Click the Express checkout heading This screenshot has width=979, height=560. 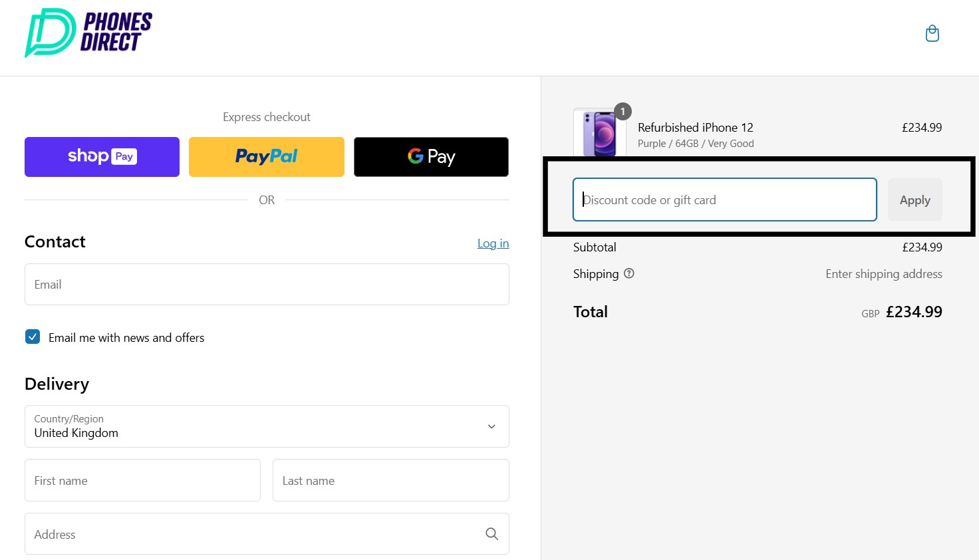(x=267, y=117)
